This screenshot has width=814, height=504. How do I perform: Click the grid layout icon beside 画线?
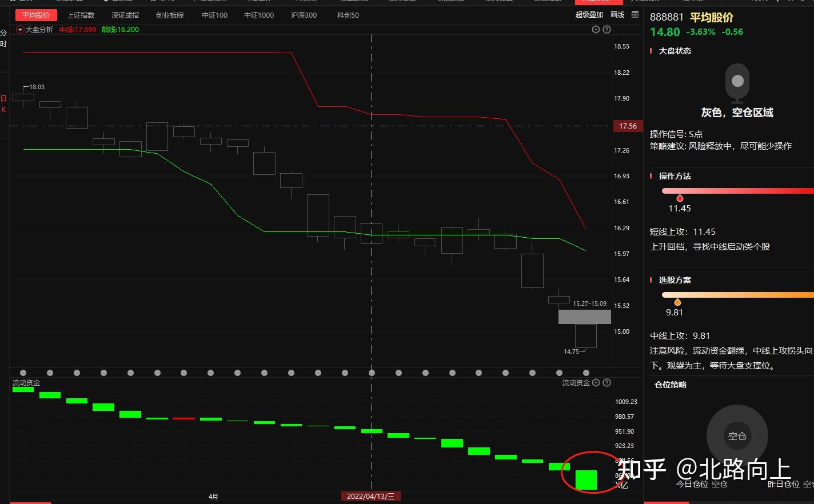click(x=635, y=15)
